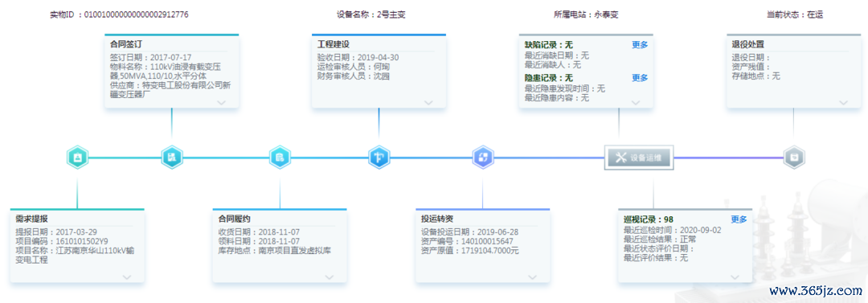
Task: Expand the 工程建设 card chevron
Action: click(x=428, y=103)
